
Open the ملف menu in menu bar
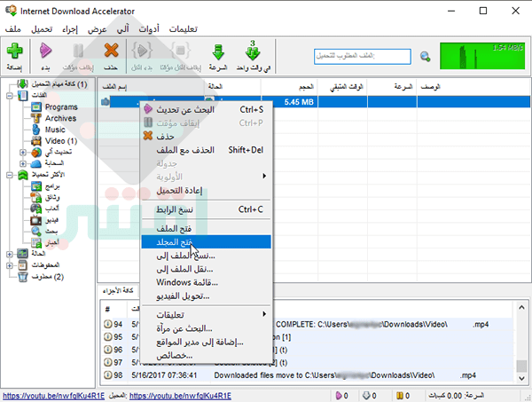pyautogui.click(x=13, y=29)
